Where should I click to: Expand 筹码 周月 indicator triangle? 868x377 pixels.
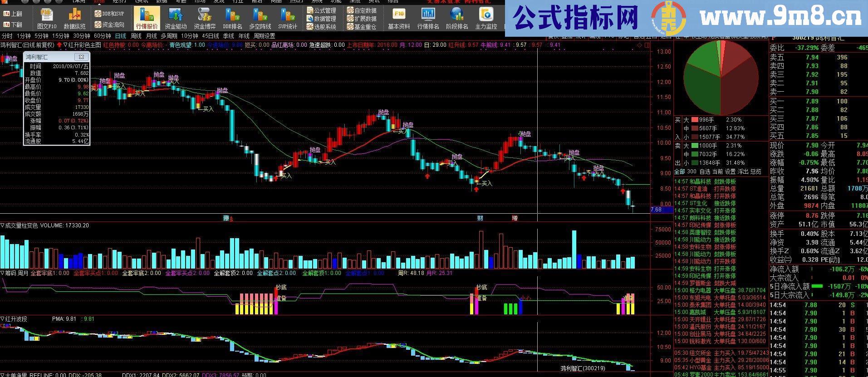pos(2,273)
